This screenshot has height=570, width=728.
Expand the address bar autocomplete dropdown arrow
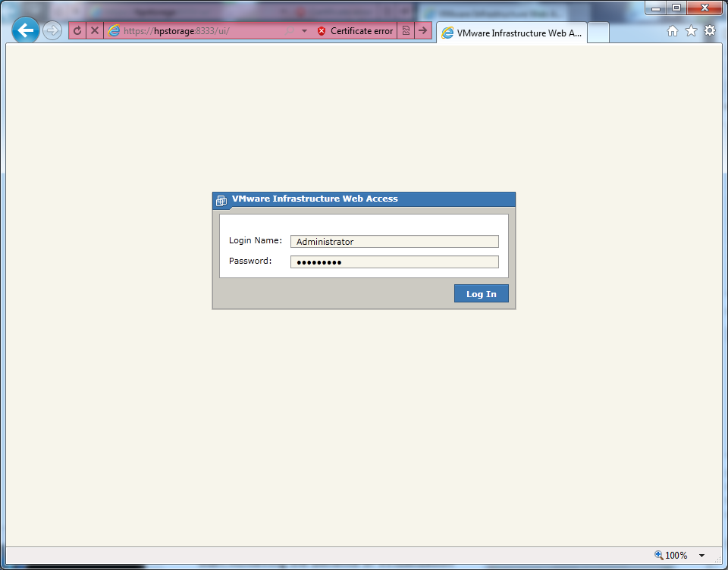point(305,31)
